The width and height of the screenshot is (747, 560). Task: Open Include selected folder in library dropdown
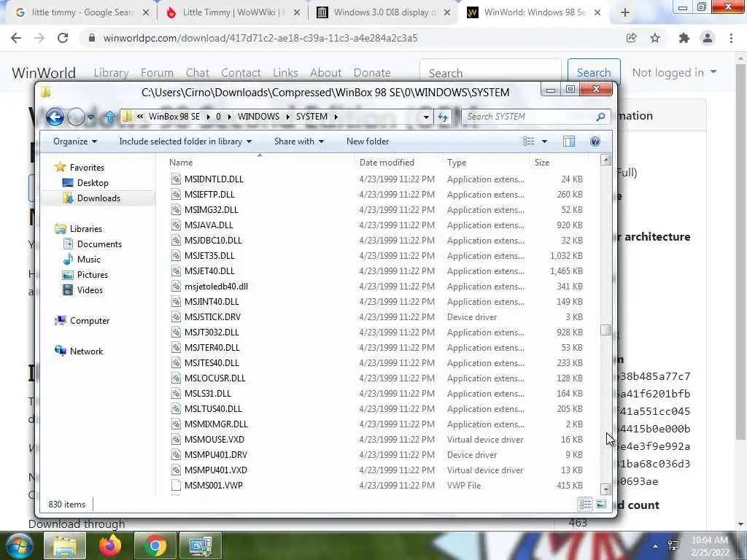tap(185, 141)
